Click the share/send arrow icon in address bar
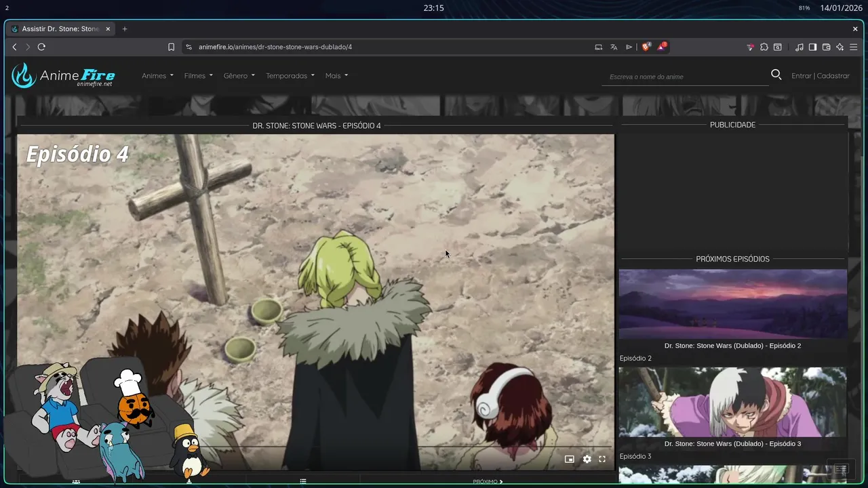 pos(629,47)
